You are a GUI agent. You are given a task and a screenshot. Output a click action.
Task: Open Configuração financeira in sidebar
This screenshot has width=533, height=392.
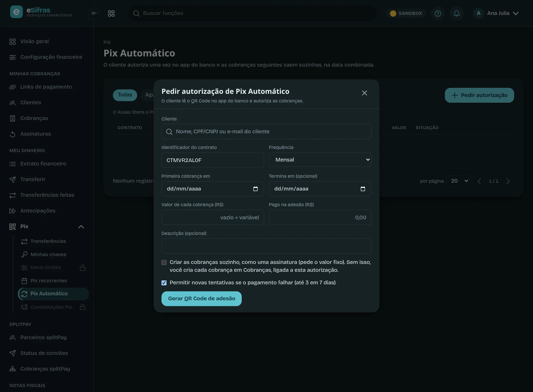pos(47,57)
